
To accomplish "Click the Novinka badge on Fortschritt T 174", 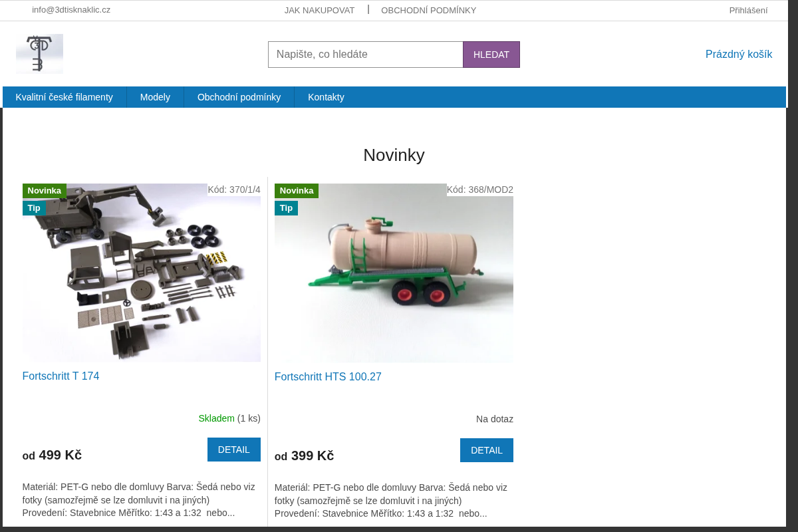I will [x=45, y=191].
